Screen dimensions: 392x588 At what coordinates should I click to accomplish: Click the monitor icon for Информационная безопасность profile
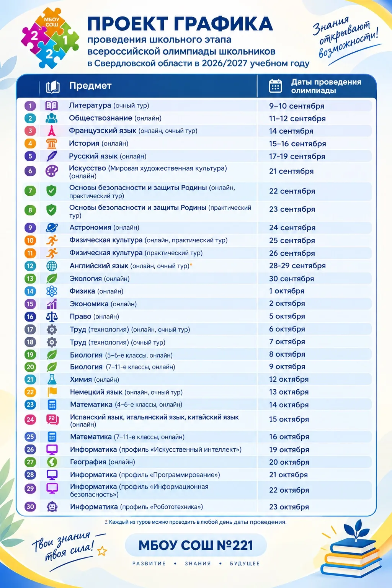(52, 488)
